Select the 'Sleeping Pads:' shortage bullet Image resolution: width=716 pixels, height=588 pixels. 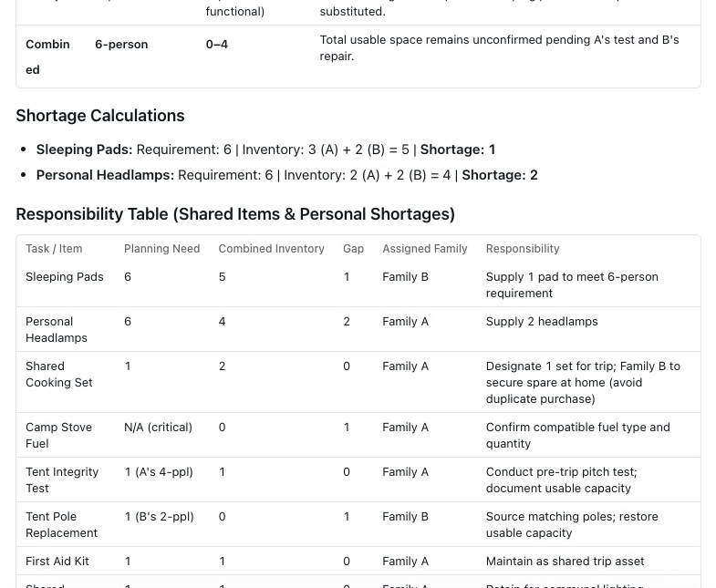click(x=265, y=150)
